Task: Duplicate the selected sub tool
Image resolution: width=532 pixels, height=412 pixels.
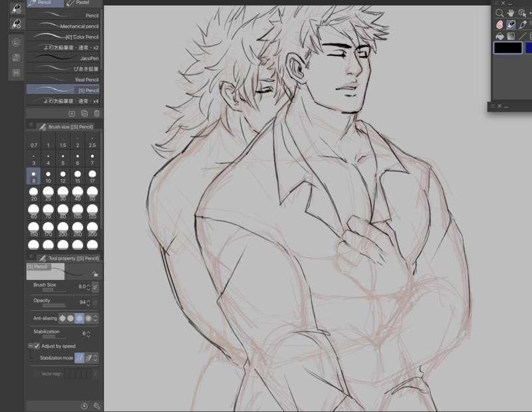Action: point(84,114)
